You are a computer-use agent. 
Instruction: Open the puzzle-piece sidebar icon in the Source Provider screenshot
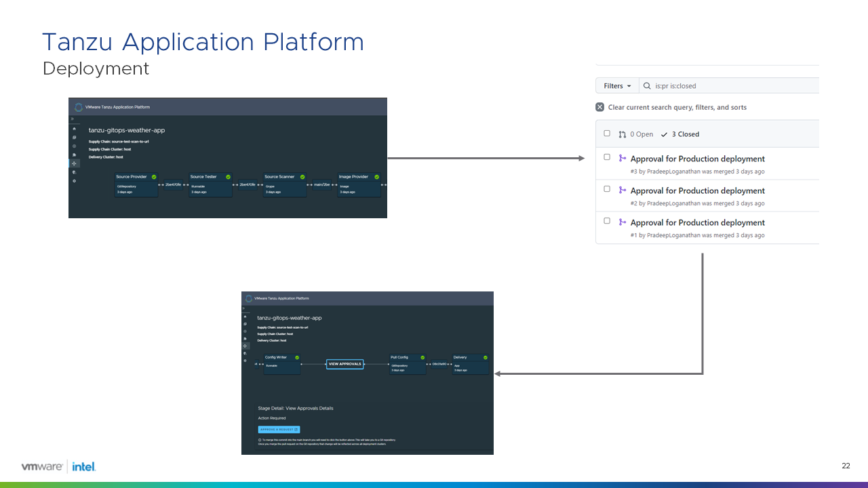pyautogui.click(x=74, y=155)
